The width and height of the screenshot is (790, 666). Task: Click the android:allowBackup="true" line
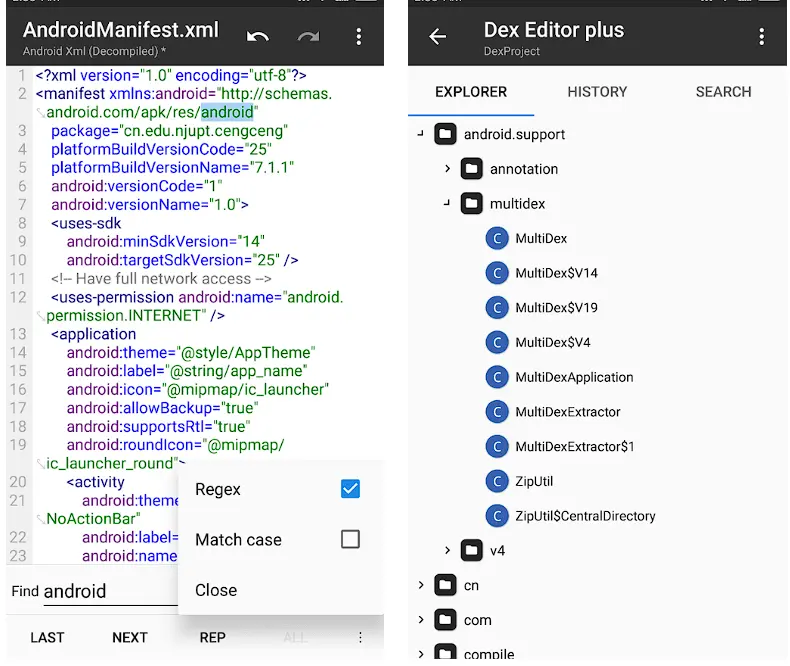tap(162, 408)
